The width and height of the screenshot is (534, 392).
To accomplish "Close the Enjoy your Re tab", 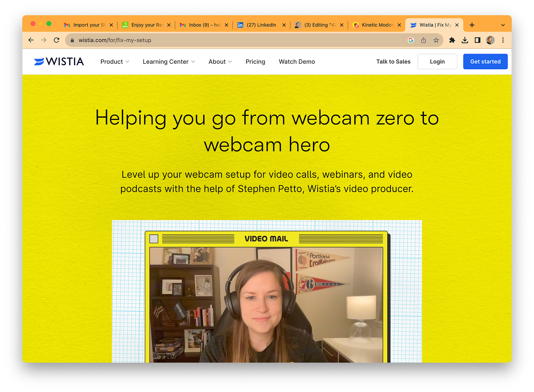I will (x=169, y=25).
